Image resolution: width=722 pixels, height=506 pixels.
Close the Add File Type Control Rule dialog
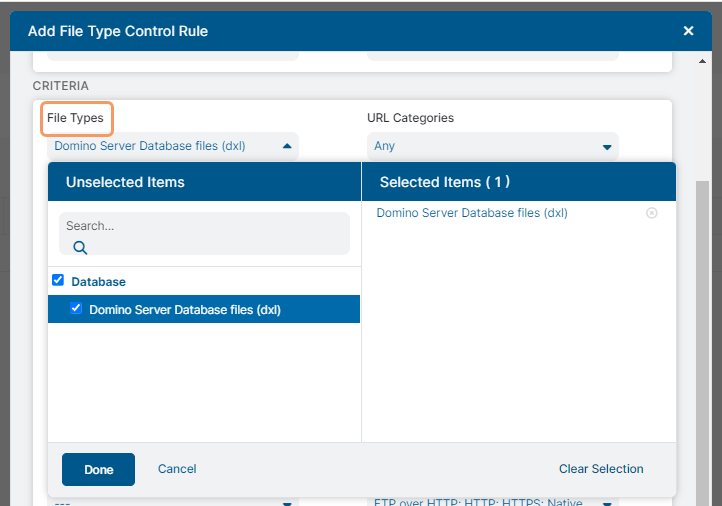688,31
